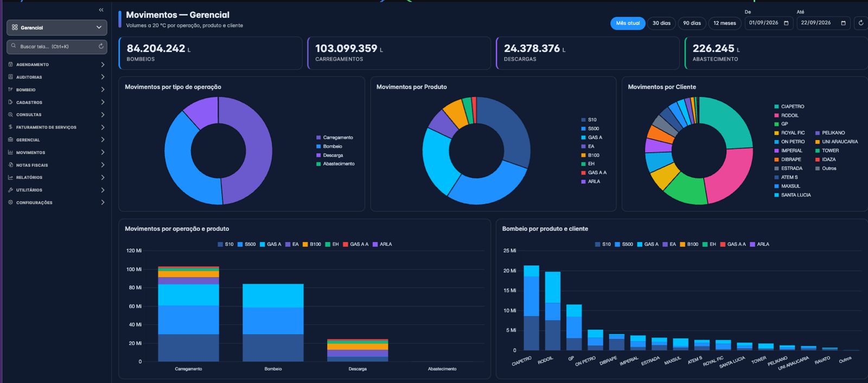Collapse the sidebar with double-chevron icon
Screen dimensions: 868x383
tap(101, 10)
